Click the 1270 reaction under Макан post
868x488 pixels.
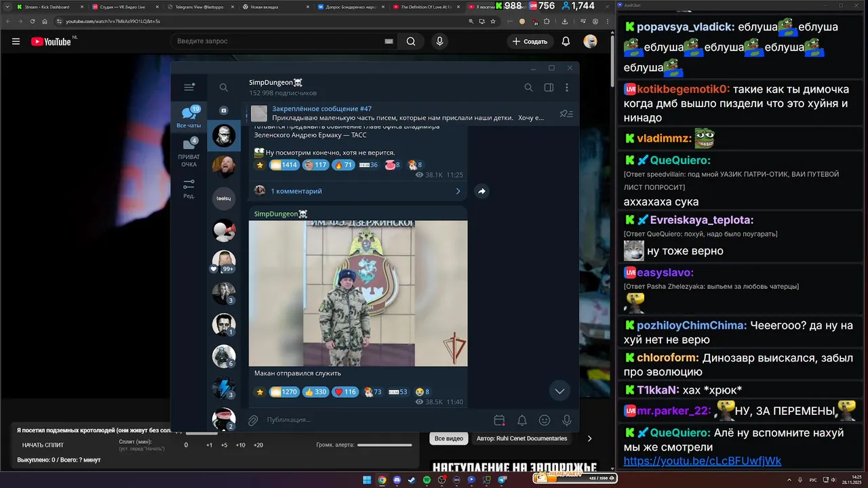click(x=284, y=392)
